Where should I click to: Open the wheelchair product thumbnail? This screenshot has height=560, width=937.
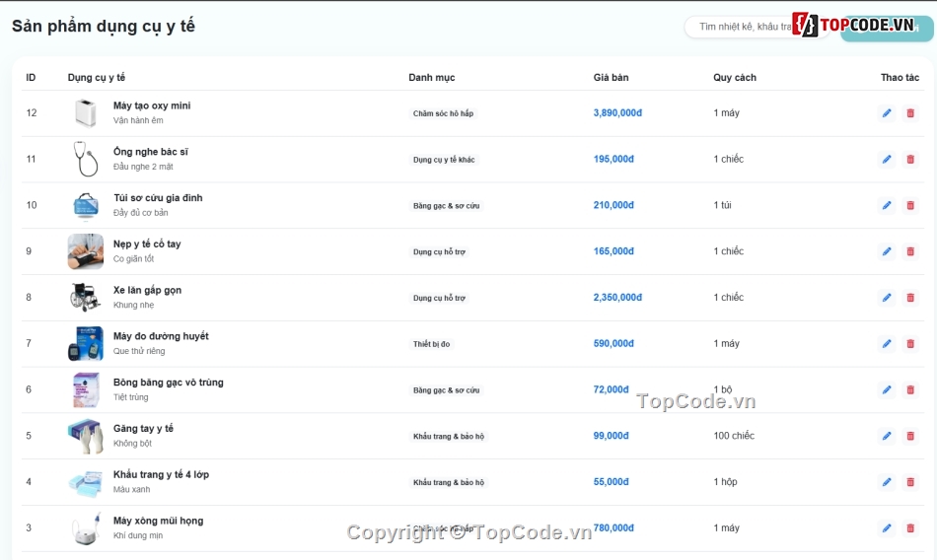[86, 297]
